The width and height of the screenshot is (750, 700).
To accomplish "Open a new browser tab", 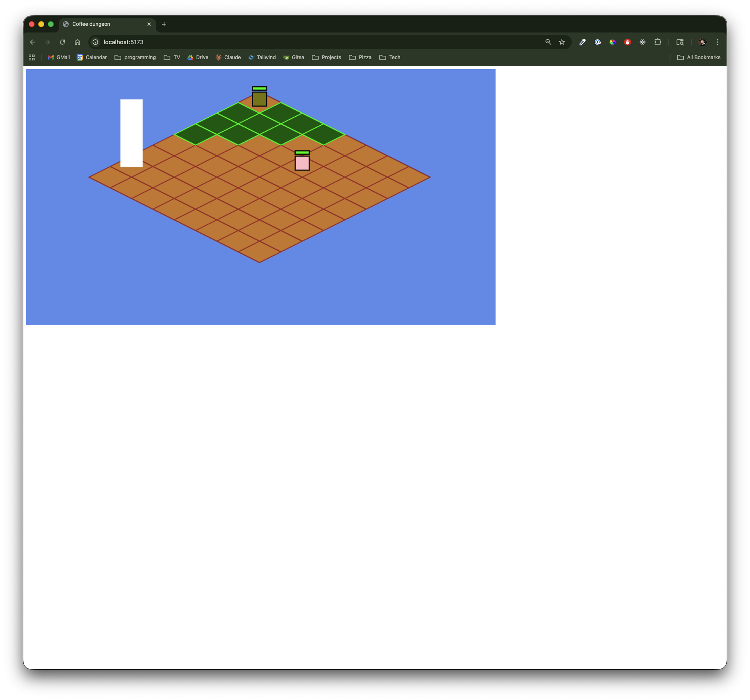I will (164, 24).
